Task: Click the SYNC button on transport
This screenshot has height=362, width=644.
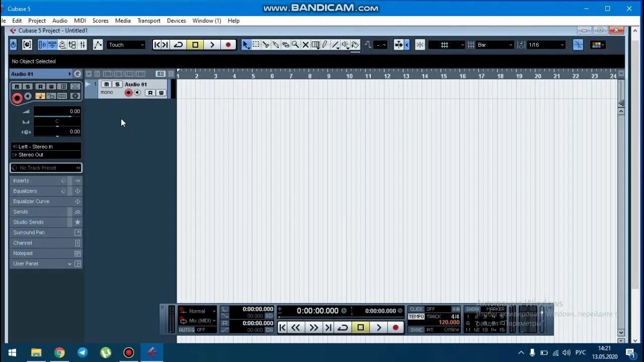Action: coord(417,330)
